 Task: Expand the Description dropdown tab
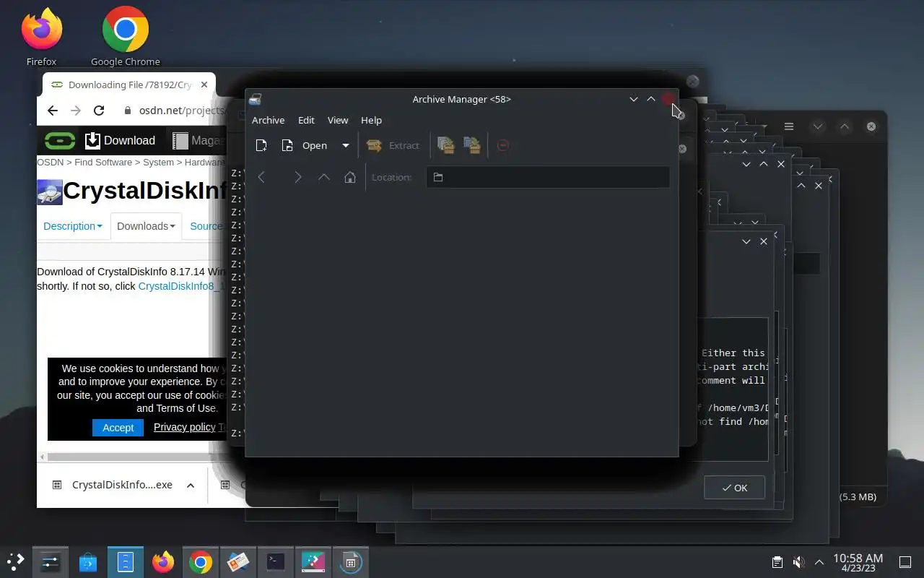[73, 226]
